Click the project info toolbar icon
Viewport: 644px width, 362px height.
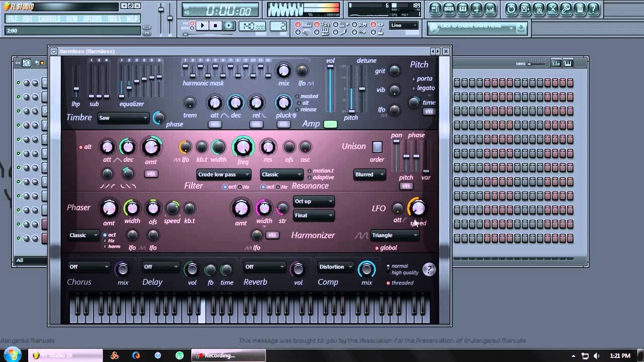[579, 9]
